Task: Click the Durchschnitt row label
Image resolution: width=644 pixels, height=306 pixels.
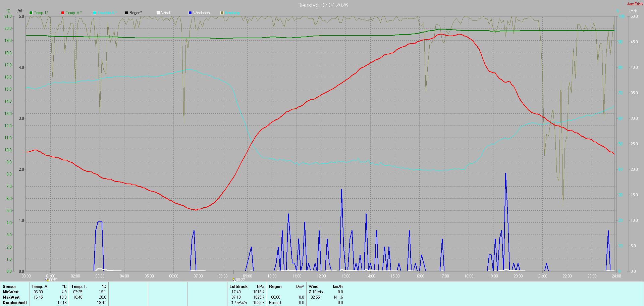Action: [15, 303]
